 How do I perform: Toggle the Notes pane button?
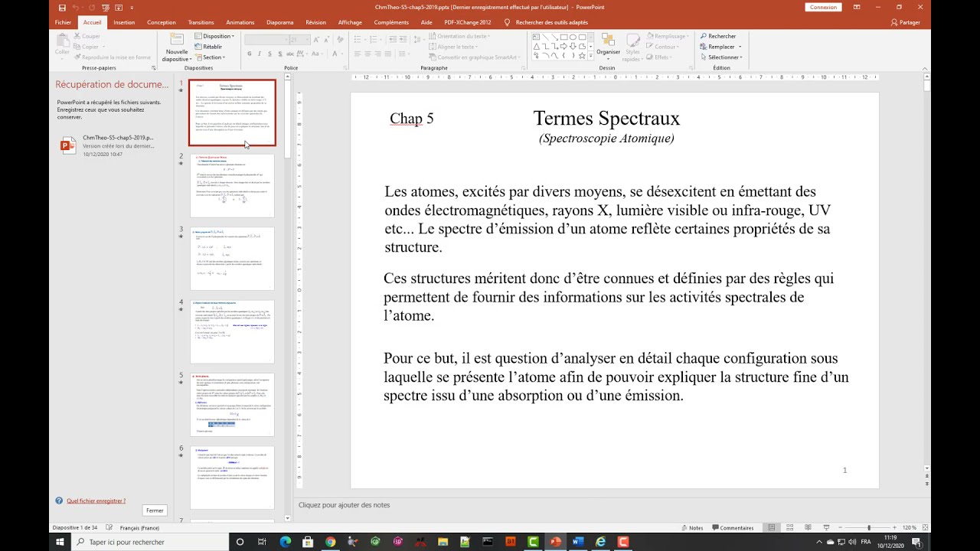pos(691,527)
